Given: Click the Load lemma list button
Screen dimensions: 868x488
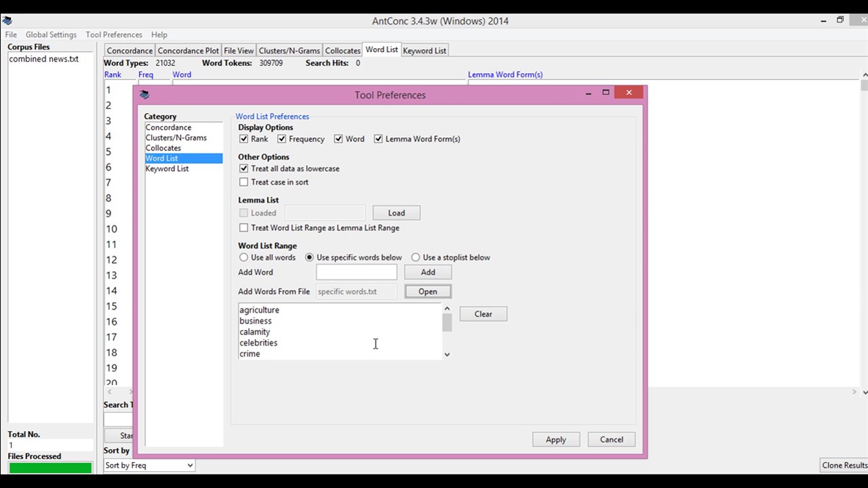Looking at the screenshot, I should (396, 213).
